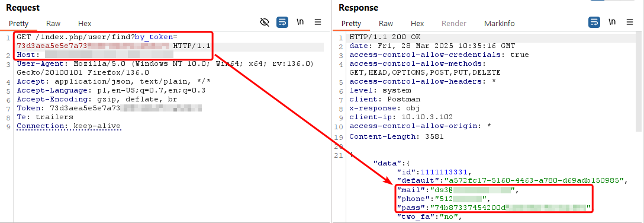Click the Response panel heading
The width and height of the screenshot is (644, 223).
point(358,7)
